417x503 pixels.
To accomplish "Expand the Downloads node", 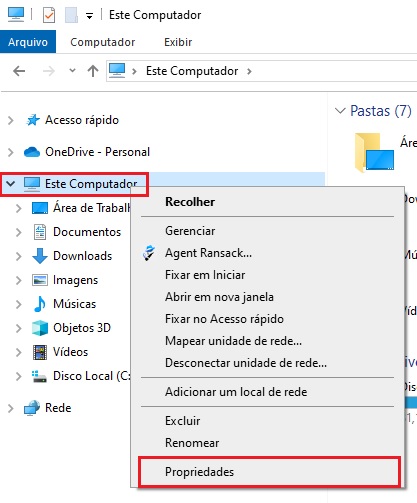I will coord(19,256).
